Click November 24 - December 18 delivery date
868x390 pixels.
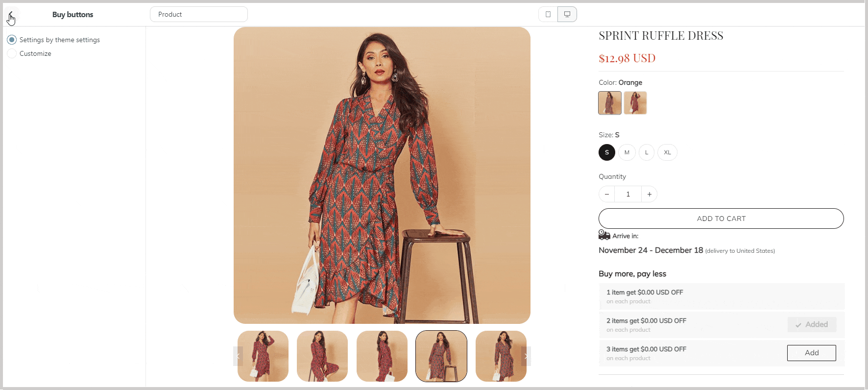pos(651,250)
